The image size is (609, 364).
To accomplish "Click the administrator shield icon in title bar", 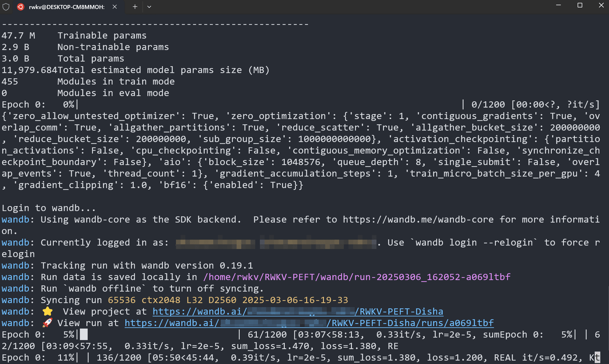I will pyautogui.click(x=6, y=7).
